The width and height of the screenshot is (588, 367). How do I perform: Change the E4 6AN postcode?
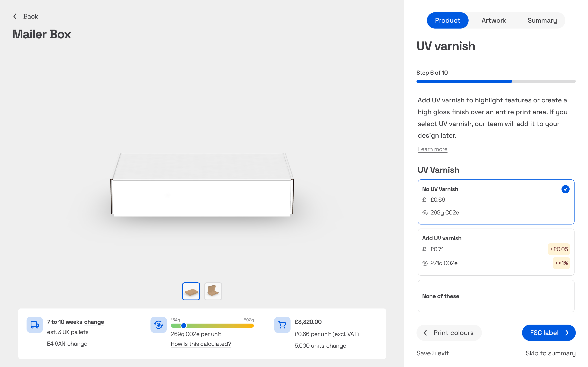coord(77,344)
